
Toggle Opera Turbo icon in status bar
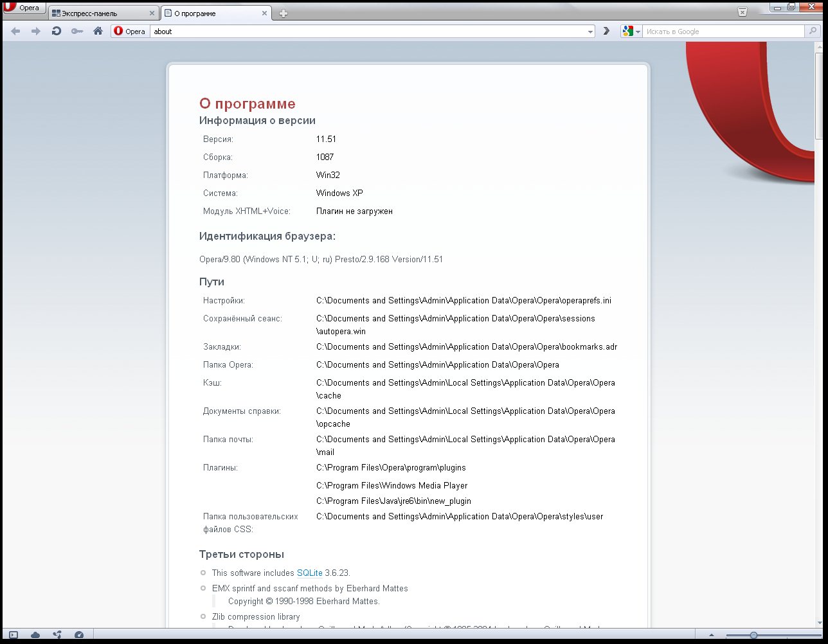79,635
